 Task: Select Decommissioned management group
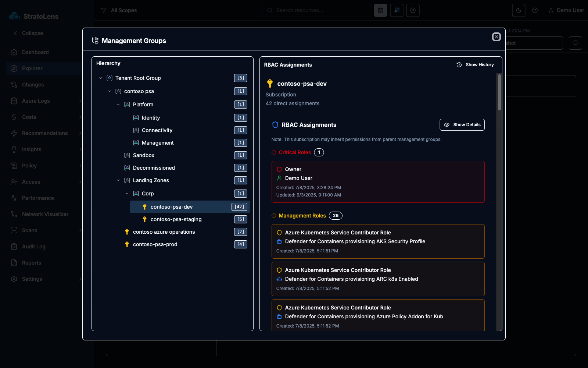[x=186, y=168]
